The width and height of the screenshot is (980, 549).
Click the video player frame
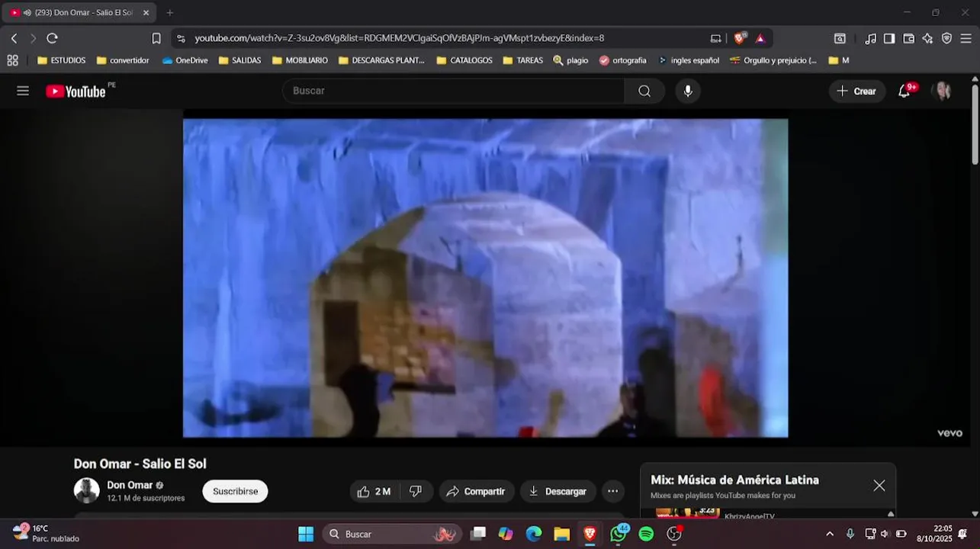tap(485, 278)
